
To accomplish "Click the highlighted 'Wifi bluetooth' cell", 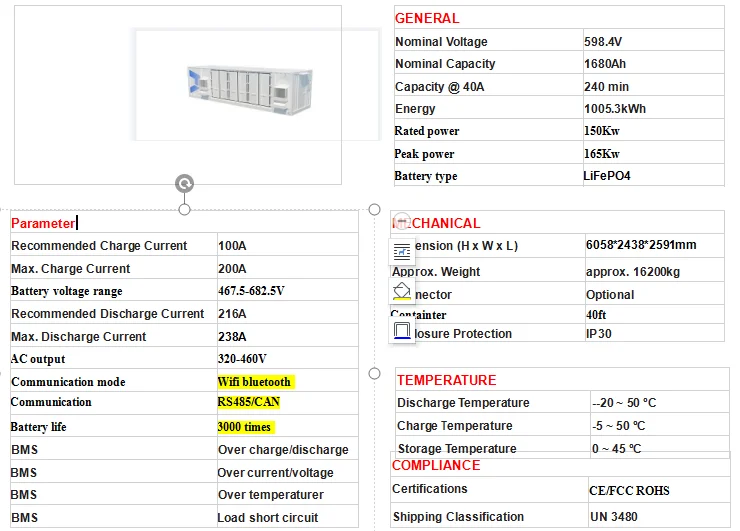I will coord(254,382).
